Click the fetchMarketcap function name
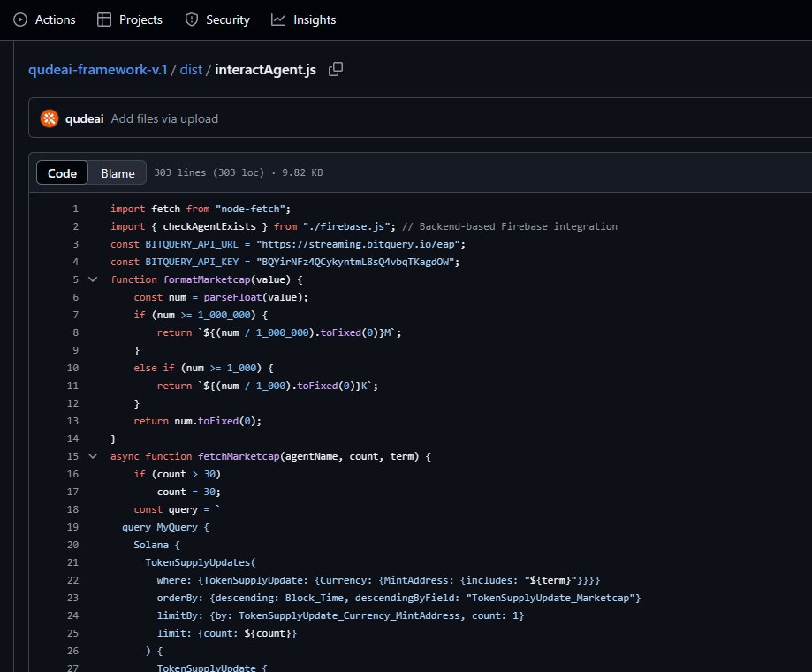This screenshot has width=812, height=672. tap(239, 456)
